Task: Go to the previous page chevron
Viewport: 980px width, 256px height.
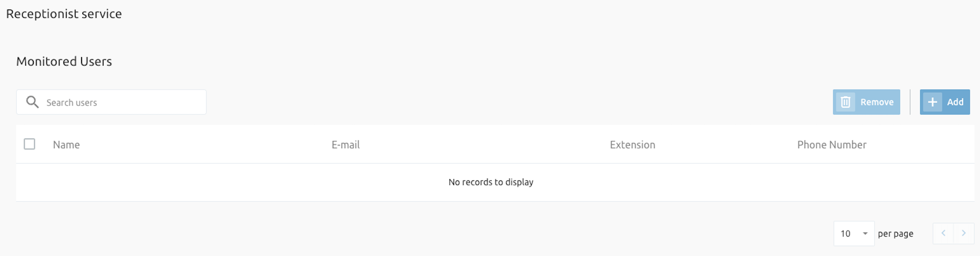Action: (943, 233)
